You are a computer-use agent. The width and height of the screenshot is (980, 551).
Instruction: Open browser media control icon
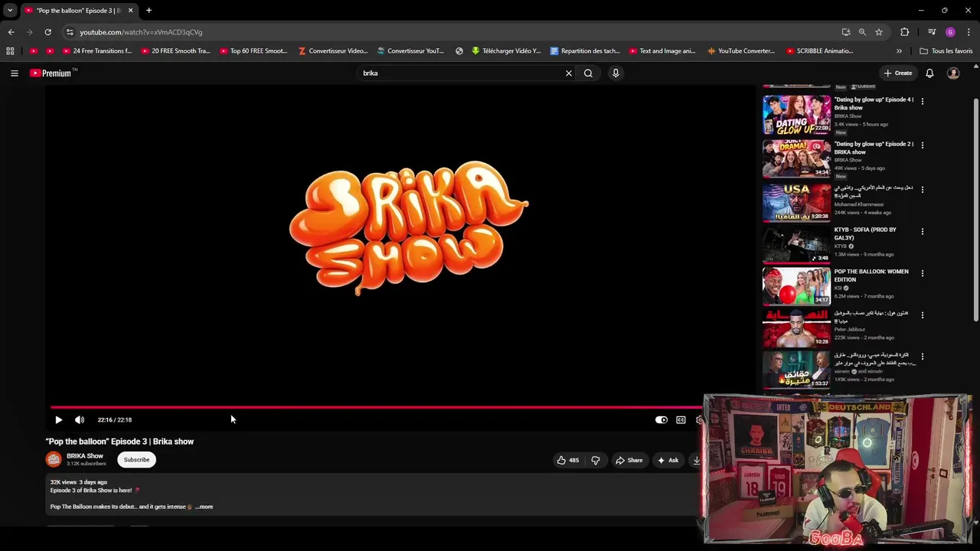(932, 32)
